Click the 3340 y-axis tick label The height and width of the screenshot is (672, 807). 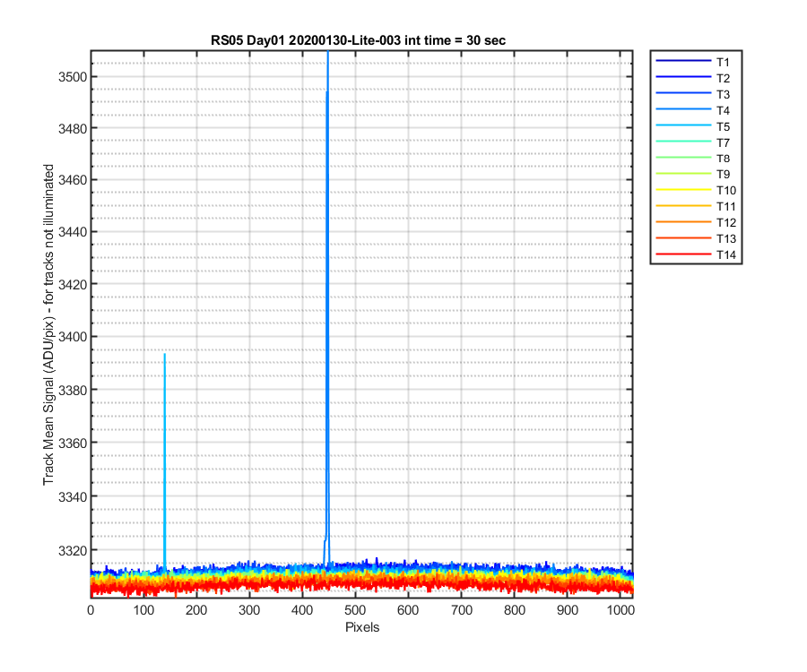(73, 496)
